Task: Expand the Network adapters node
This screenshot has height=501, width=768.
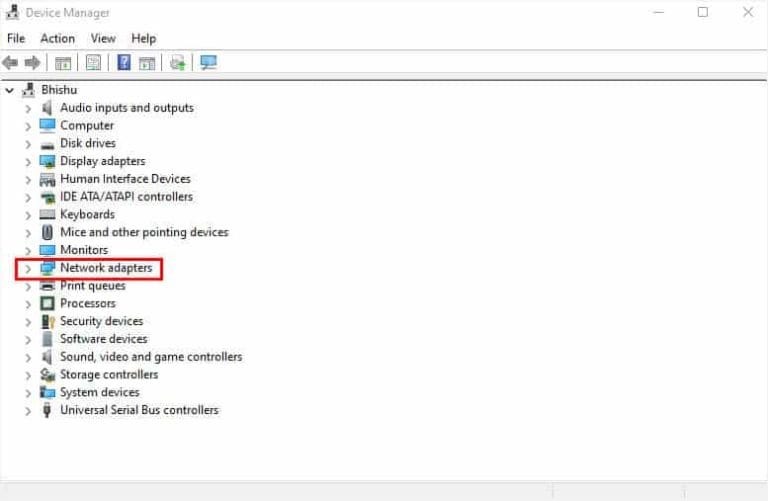Action: click(x=28, y=269)
